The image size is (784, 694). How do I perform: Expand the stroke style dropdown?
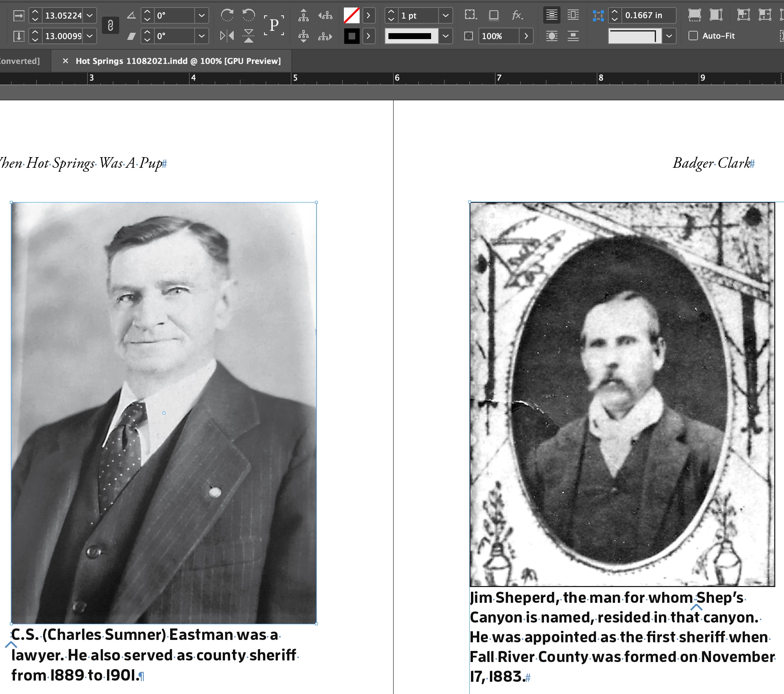click(445, 36)
